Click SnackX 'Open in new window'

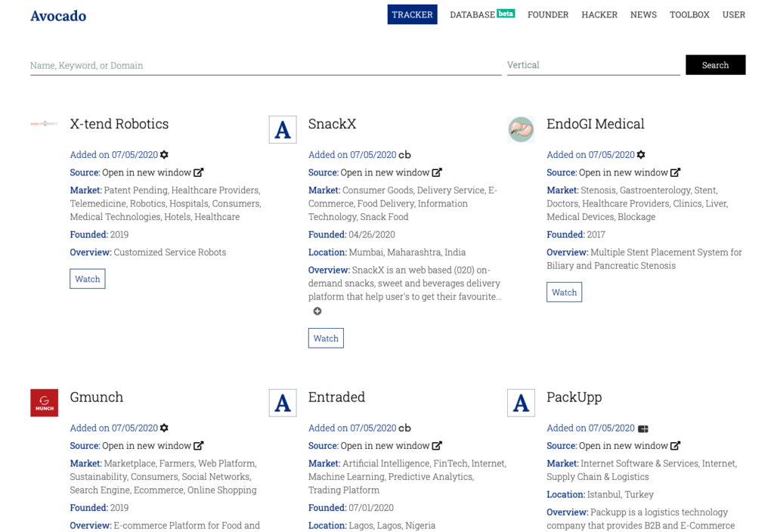click(x=385, y=172)
